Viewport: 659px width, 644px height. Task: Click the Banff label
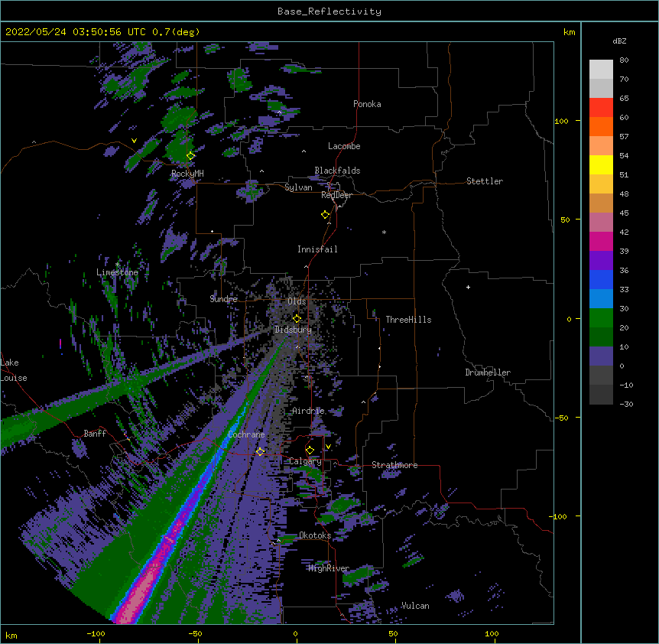pyautogui.click(x=95, y=434)
